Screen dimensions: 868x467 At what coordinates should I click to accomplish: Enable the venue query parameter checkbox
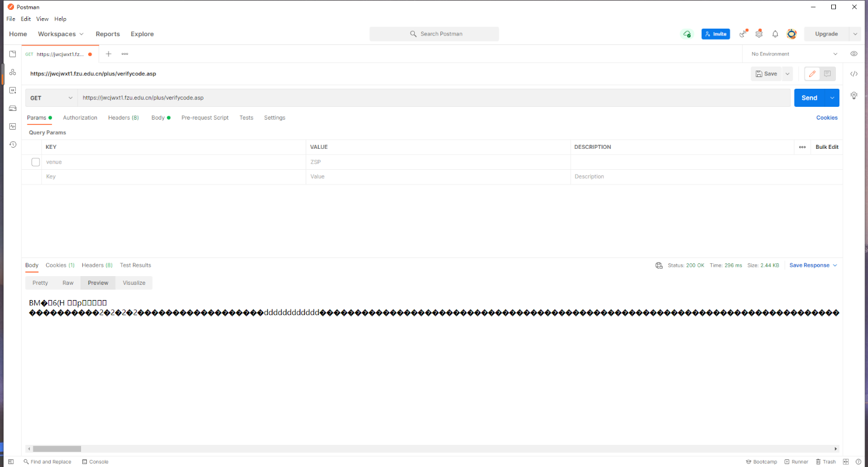(x=36, y=162)
